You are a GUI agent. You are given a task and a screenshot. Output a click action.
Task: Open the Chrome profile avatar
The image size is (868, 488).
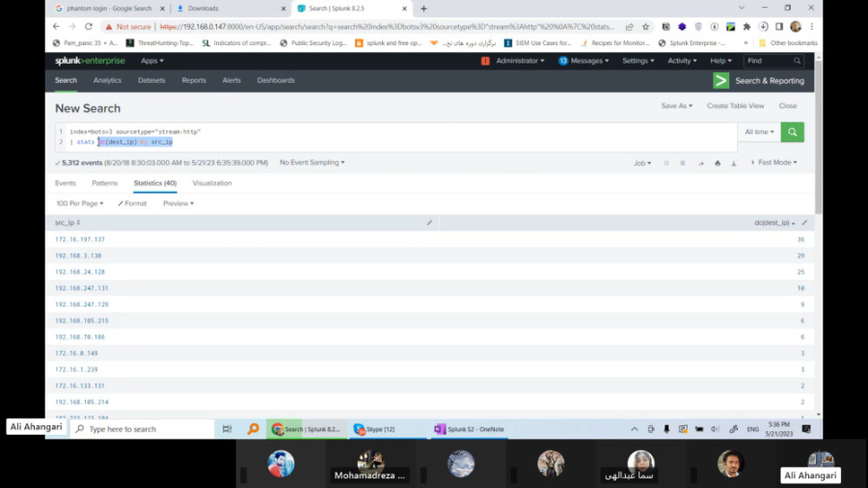(x=796, y=27)
